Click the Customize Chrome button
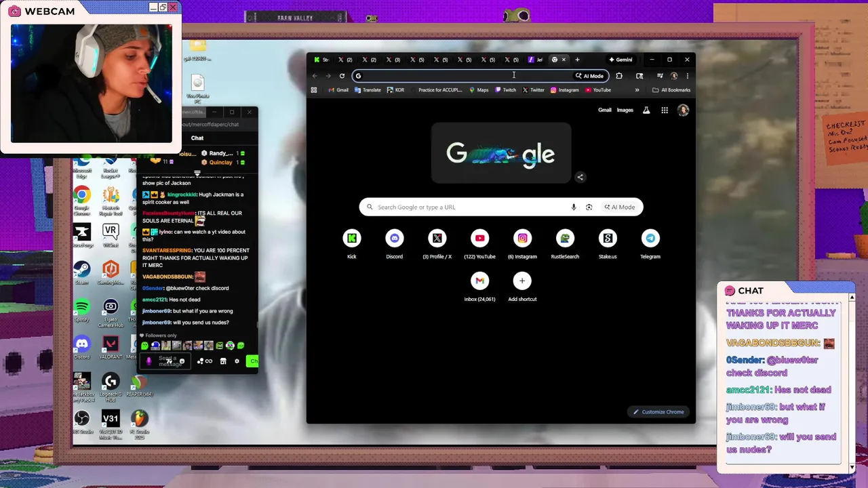The height and width of the screenshot is (488, 868). [658, 411]
